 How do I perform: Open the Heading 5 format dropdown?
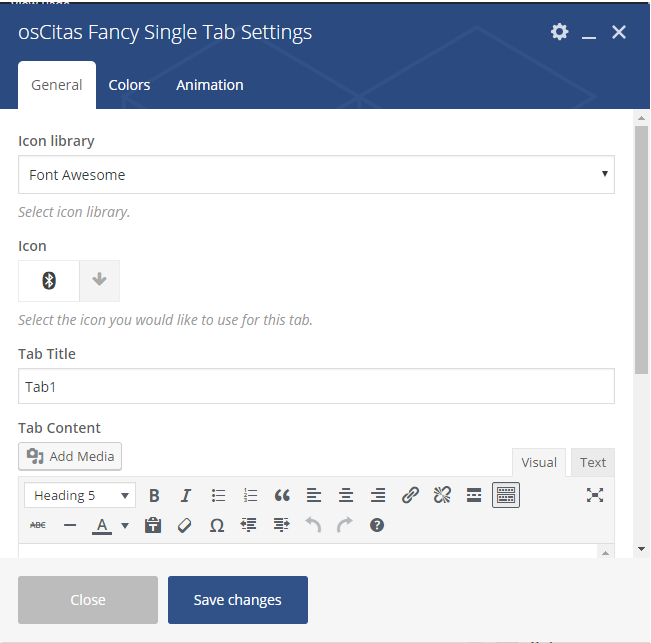[80, 495]
